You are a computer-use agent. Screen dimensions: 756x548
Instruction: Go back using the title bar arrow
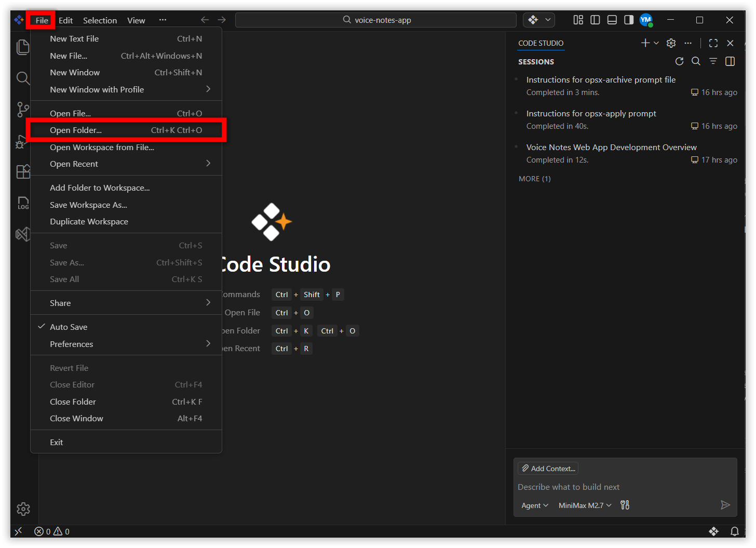pyautogui.click(x=205, y=20)
